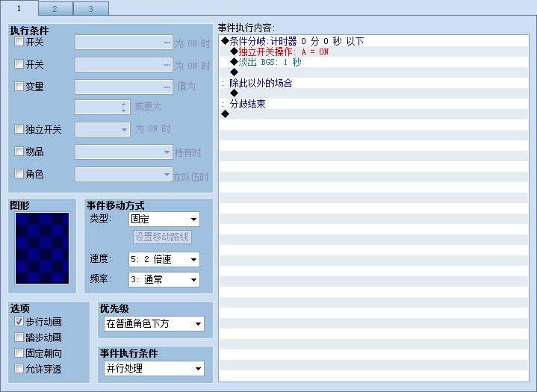Enable the 物品 condition checkbox
This screenshot has width=537, height=392.
tap(19, 152)
